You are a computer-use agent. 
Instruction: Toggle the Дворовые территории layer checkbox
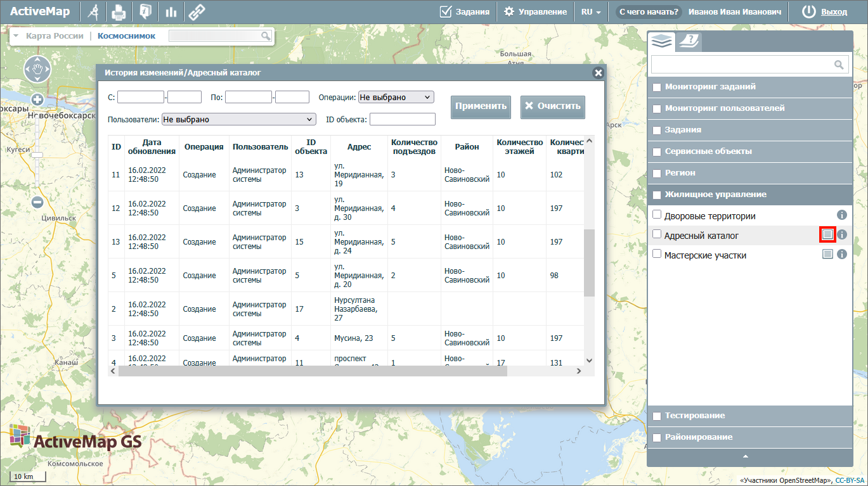tap(657, 215)
